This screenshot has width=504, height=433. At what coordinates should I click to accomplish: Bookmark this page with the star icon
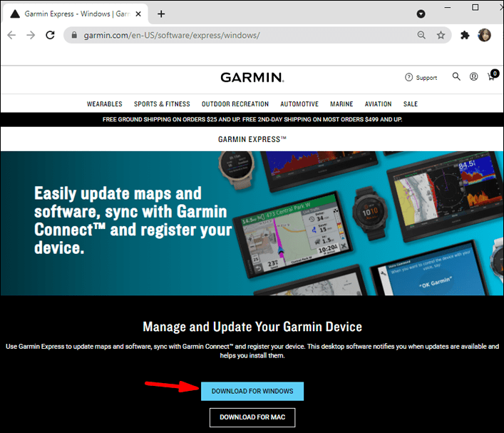click(x=441, y=35)
